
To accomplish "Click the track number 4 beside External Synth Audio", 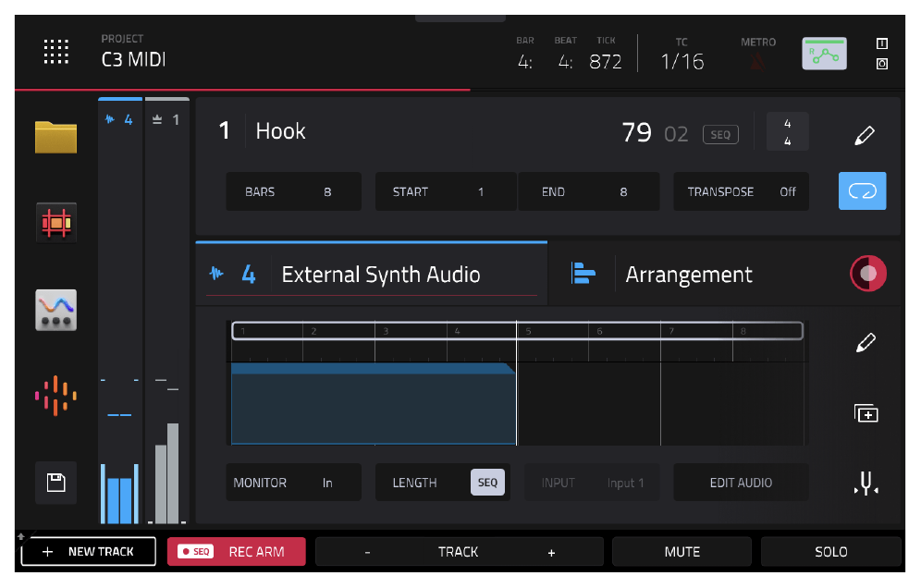I will [249, 274].
